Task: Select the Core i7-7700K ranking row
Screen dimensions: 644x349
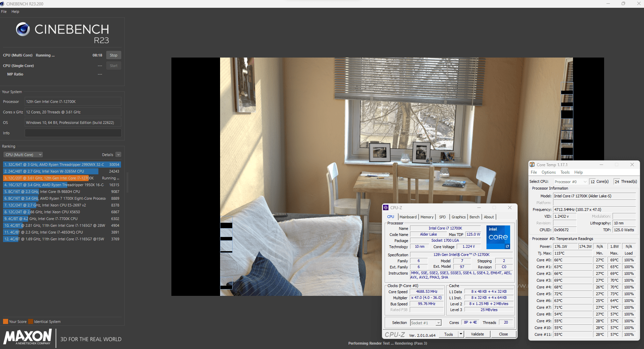Action: [x=62, y=219]
